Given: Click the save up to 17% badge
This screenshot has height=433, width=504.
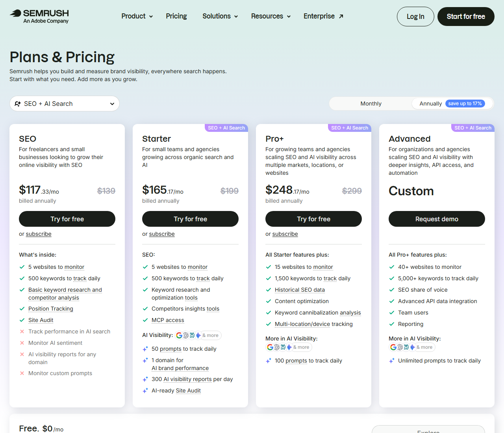Looking at the screenshot, I should (x=465, y=104).
